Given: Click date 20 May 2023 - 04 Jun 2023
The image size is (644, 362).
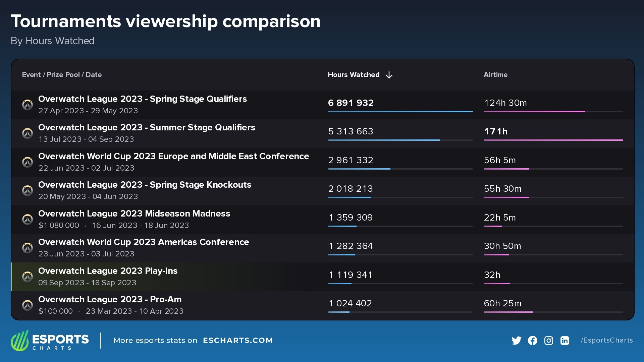Looking at the screenshot, I should coord(88,196).
